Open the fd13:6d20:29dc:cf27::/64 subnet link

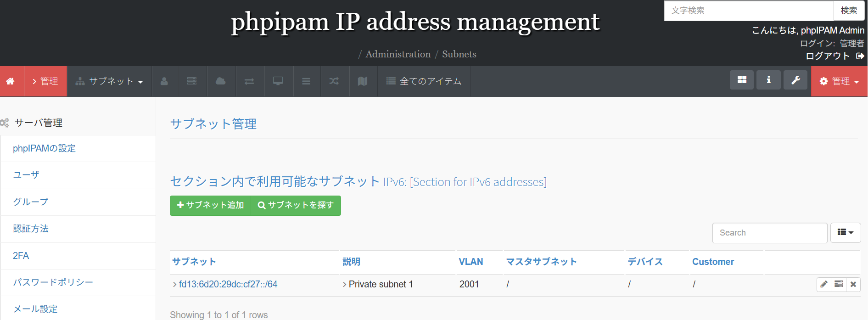[x=228, y=284]
